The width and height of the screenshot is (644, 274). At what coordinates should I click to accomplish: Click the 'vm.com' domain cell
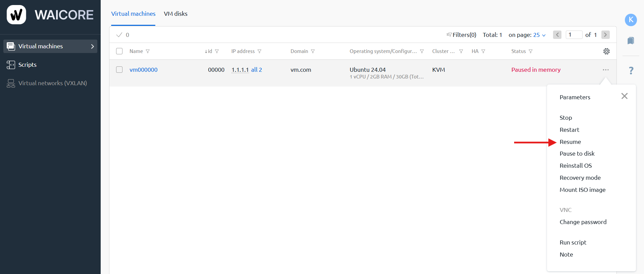pyautogui.click(x=301, y=70)
